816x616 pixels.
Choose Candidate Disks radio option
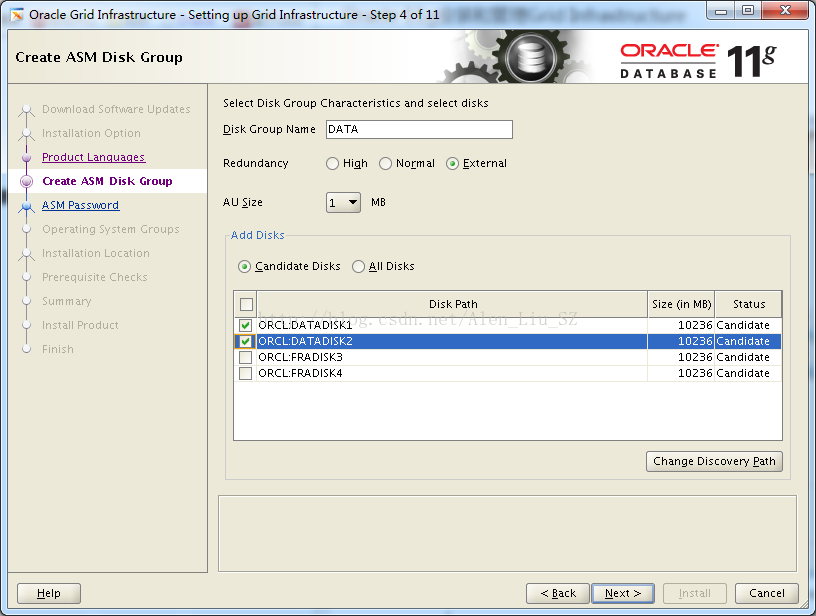[x=244, y=267]
